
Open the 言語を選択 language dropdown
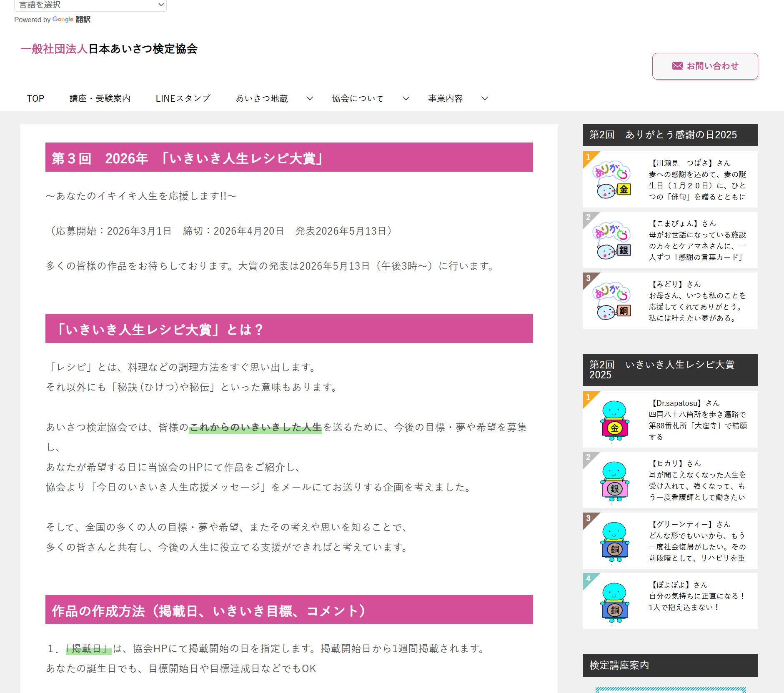(x=90, y=5)
